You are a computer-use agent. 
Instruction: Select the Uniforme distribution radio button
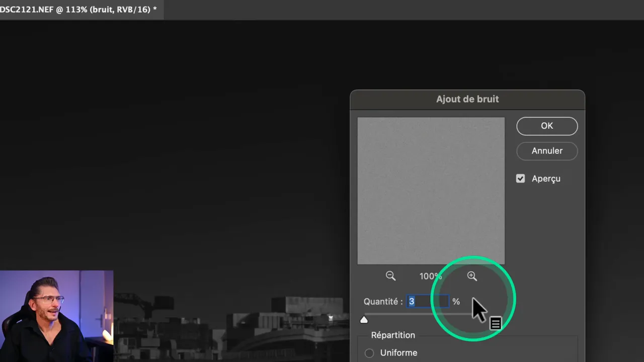(369, 353)
